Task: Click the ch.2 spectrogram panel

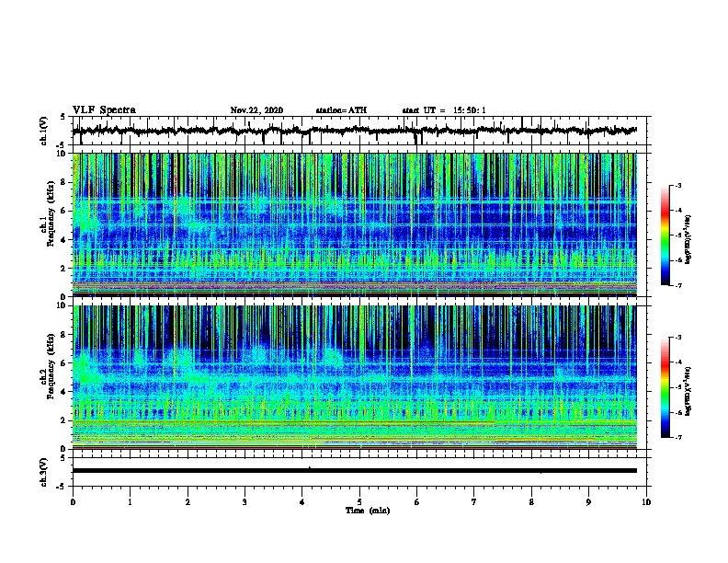Action: (x=355, y=377)
